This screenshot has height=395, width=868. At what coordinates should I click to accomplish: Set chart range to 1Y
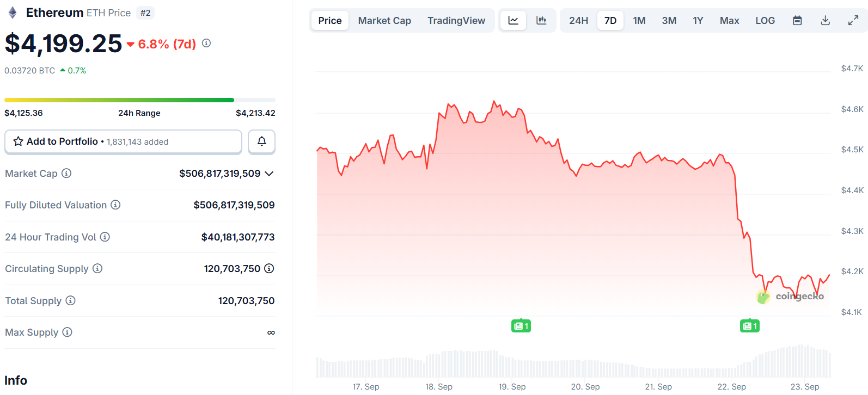click(x=698, y=21)
